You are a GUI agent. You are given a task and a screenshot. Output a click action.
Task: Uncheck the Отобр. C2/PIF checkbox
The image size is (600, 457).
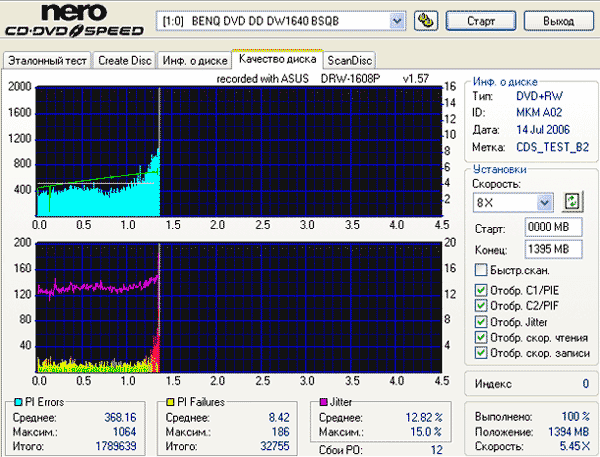click(x=481, y=306)
